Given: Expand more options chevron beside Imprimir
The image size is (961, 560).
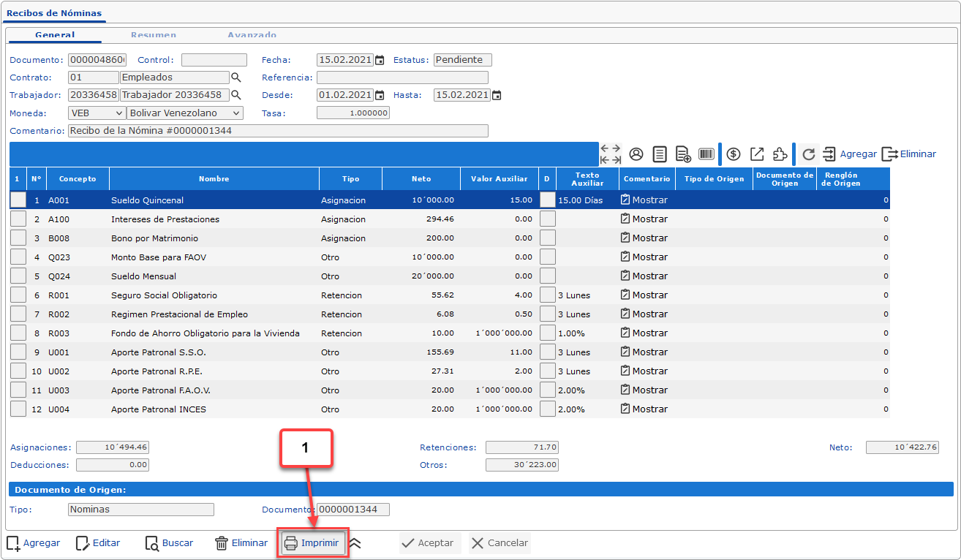Looking at the screenshot, I should [x=355, y=543].
